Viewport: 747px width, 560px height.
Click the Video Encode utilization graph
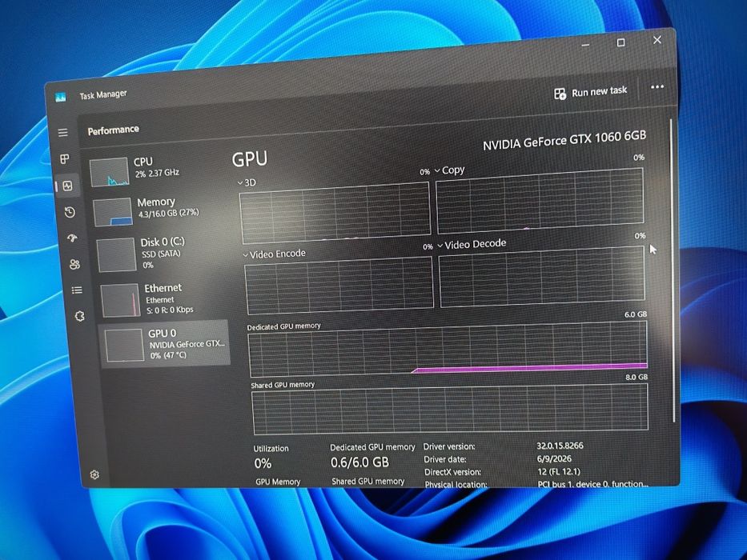pos(339,285)
